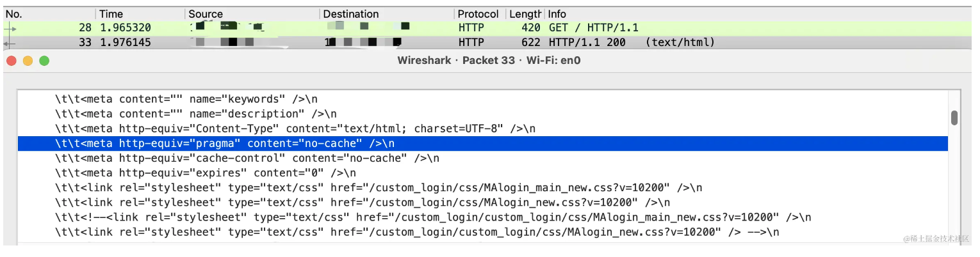
Task: Select the meta name="keywords" line
Action: [483, 99]
